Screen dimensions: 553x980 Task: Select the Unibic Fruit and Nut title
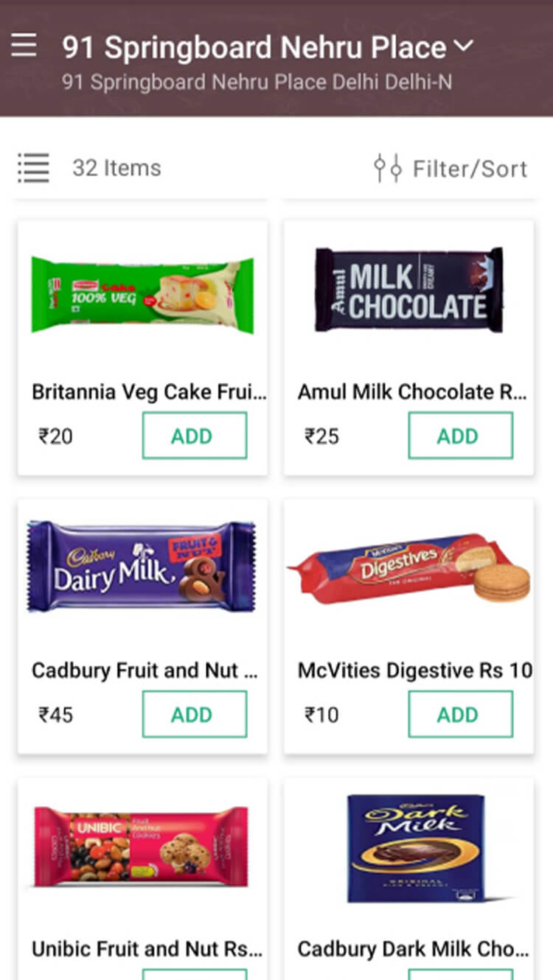(146, 949)
